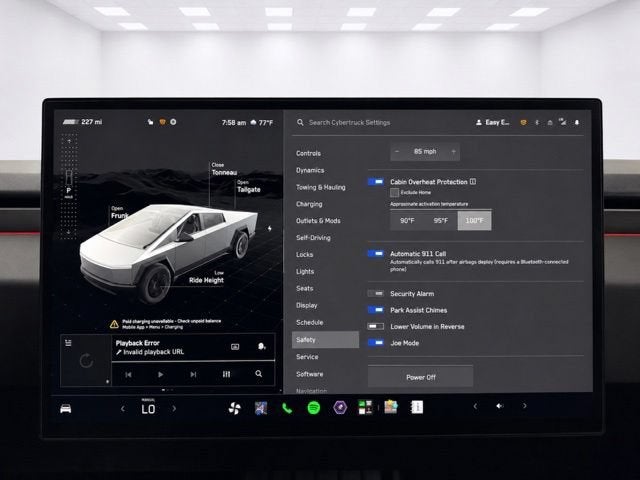Viewport: 640px width, 480px height.
Task: Tap the account icon in media player
Action: [262, 347]
